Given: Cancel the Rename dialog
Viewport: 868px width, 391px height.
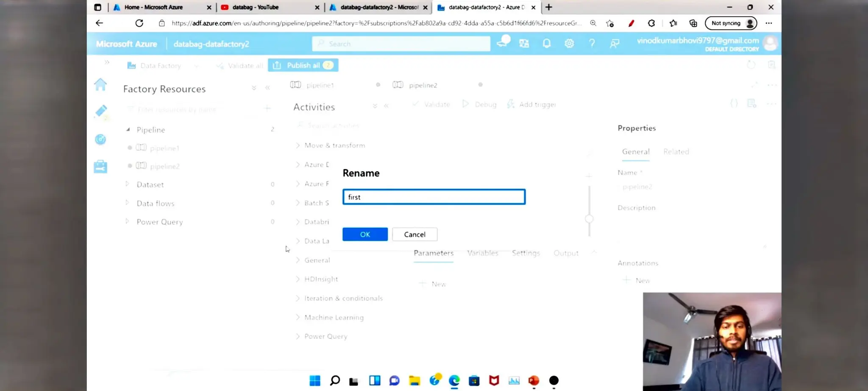Looking at the screenshot, I should pos(415,234).
